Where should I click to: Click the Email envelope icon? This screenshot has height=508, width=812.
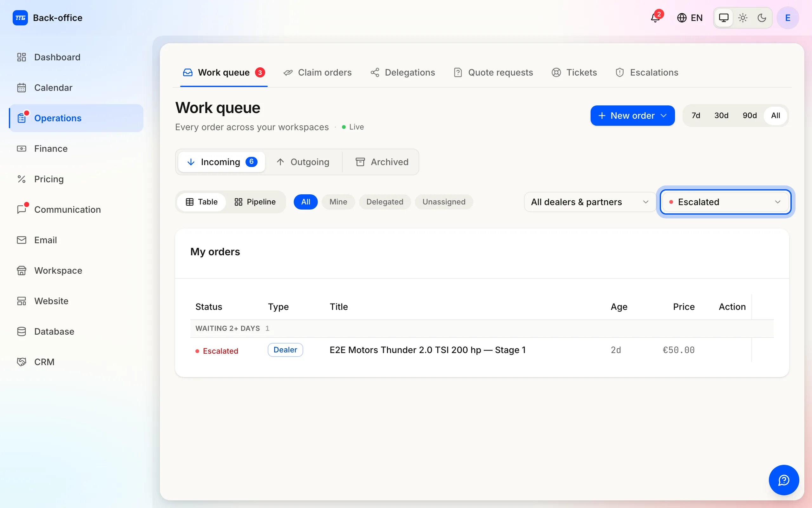coord(22,240)
